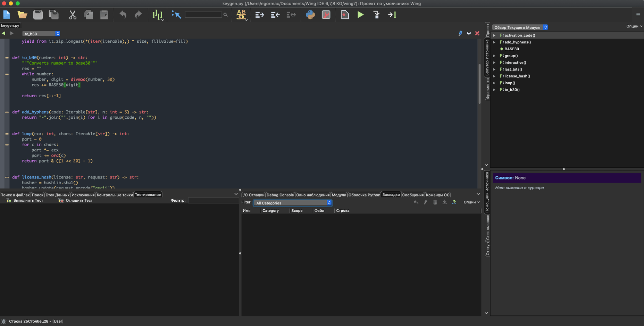Click the Go to Definition pointer icon
The height and width of the screenshot is (326, 644).
coord(176,15)
